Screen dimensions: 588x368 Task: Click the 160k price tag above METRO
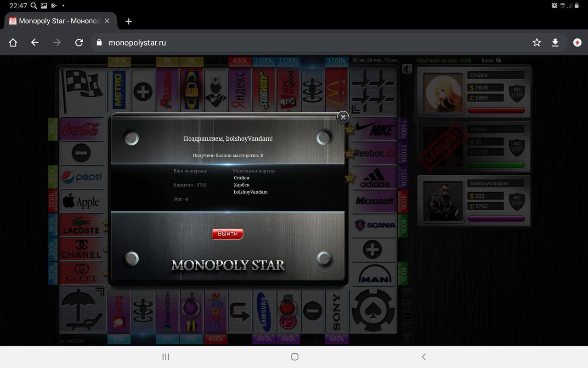119,61
